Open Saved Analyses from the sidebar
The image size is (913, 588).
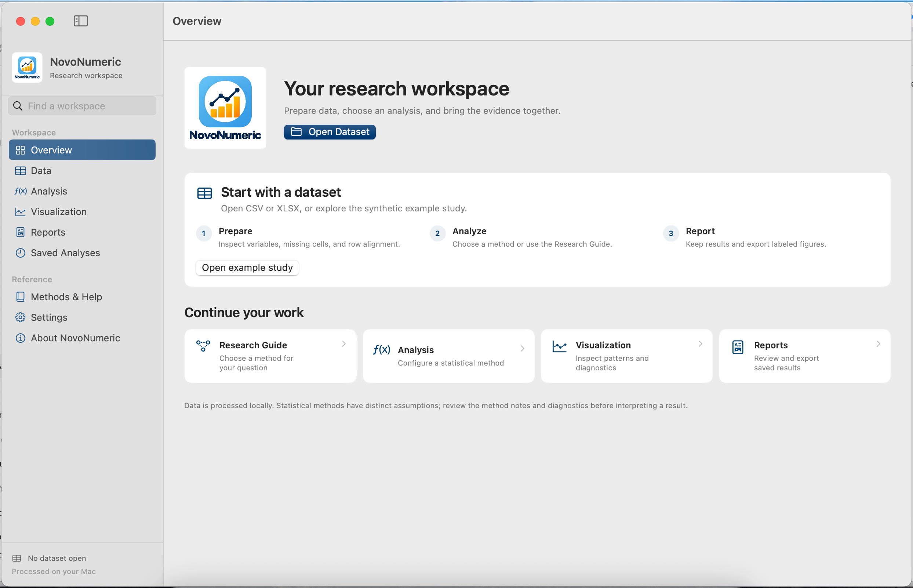pos(82,253)
